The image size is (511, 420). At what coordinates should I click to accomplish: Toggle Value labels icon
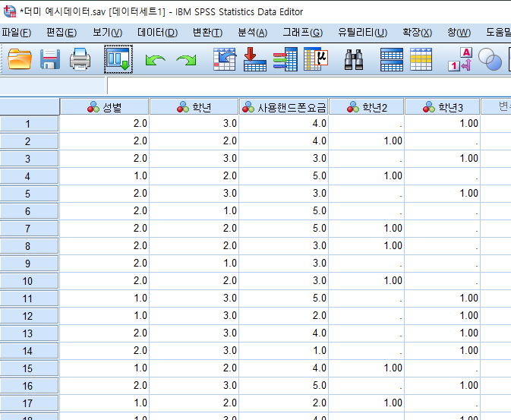(460, 59)
